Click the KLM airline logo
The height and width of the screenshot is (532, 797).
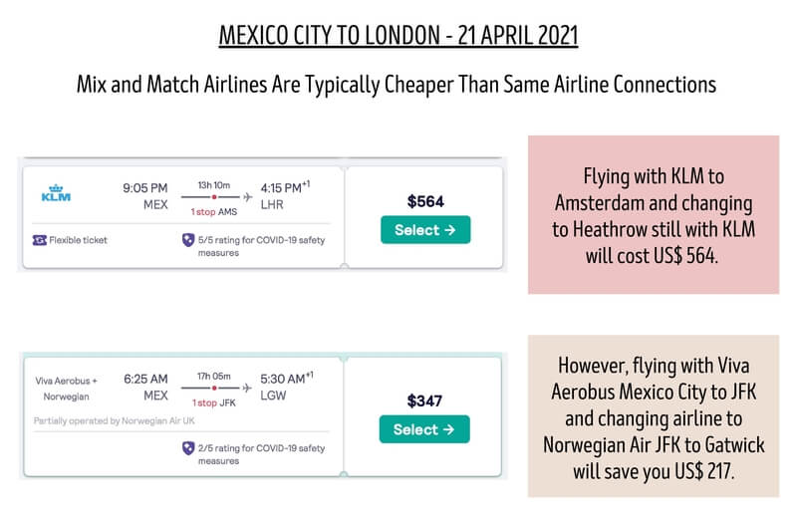(x=56, y=193)
